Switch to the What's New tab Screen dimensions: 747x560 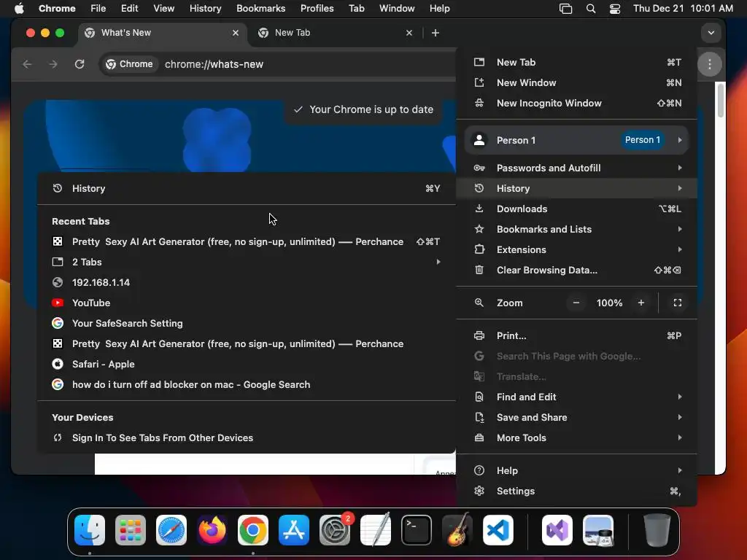[x=162, y=33]
